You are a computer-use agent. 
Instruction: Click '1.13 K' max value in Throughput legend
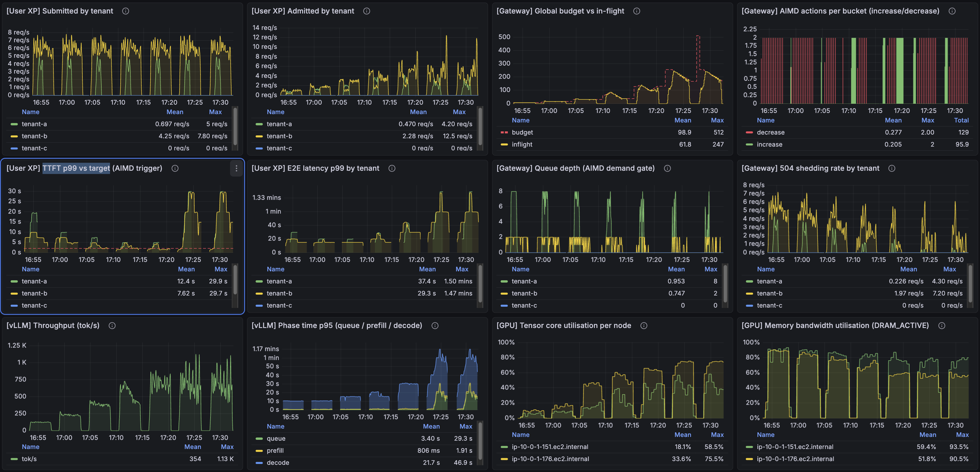[x=225, y=459]
